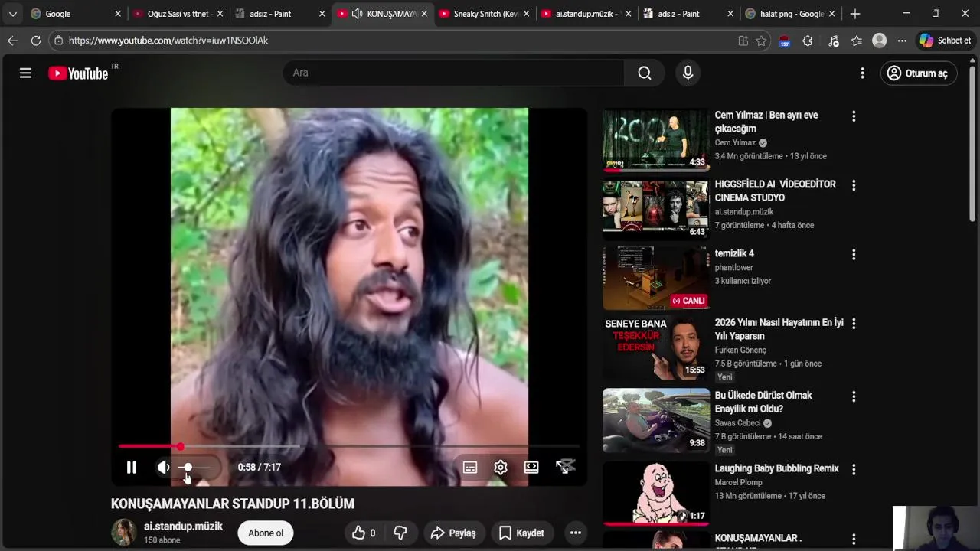Image resolution: width=980 pixels, height=551 pixels.
Task: Mute the video player volume
Action: [x=163, y=468]
